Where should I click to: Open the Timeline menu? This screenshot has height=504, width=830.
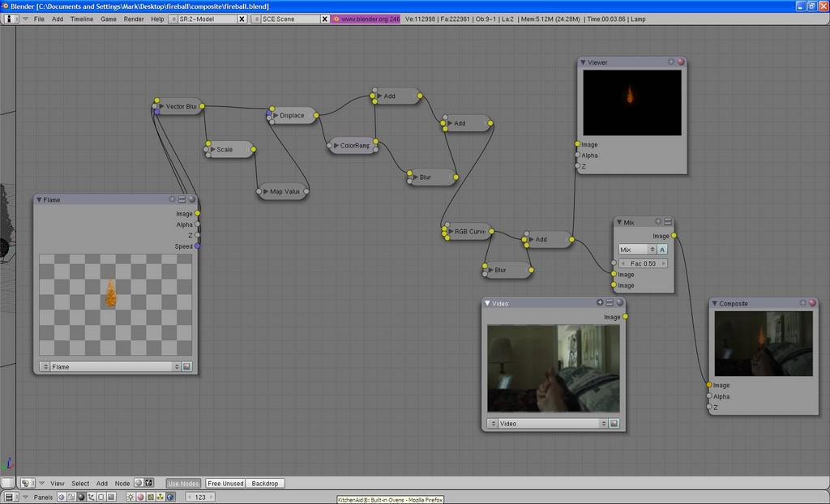point(82,19)
